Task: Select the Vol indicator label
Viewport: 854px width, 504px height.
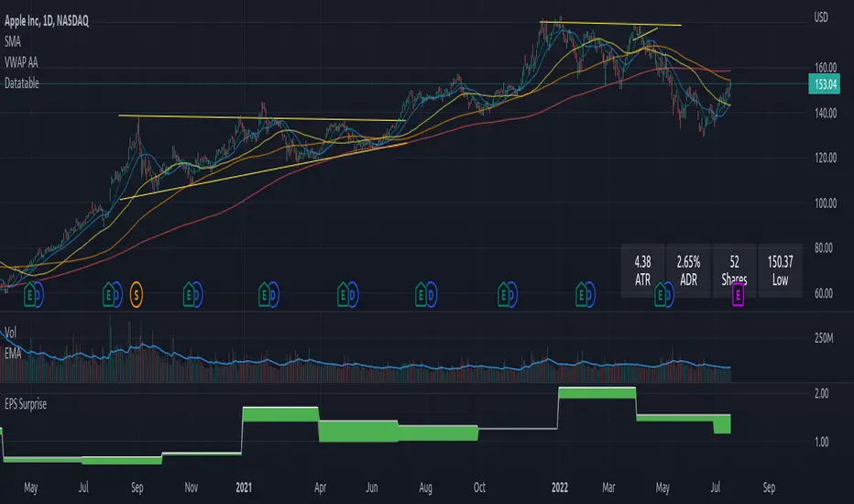Action: click(12, 335)
